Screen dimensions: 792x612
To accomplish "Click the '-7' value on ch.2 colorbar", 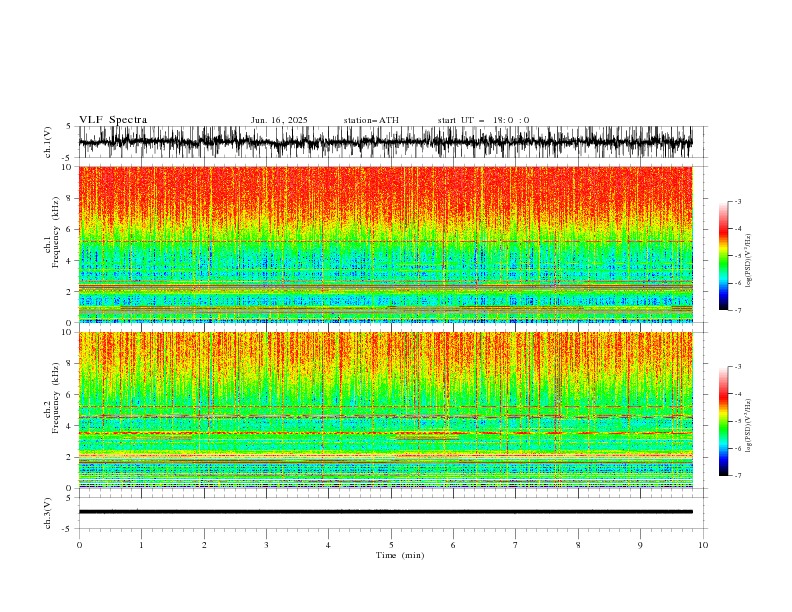I will [x=738, y=476].
